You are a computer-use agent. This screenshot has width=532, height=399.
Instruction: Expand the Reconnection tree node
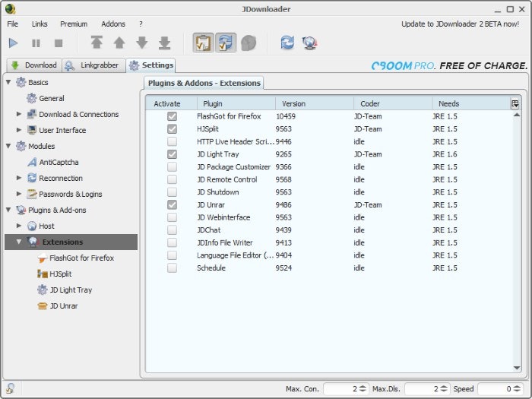tap(19, 178)
